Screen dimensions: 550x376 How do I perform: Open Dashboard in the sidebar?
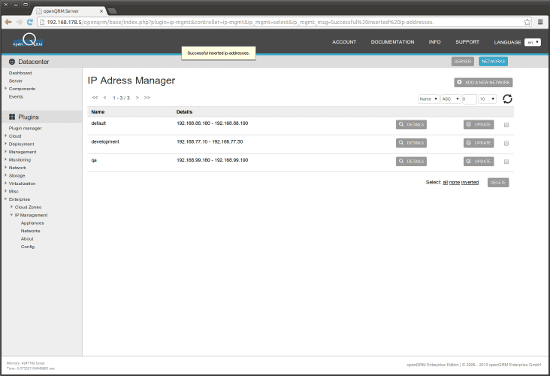coord(20,73)
